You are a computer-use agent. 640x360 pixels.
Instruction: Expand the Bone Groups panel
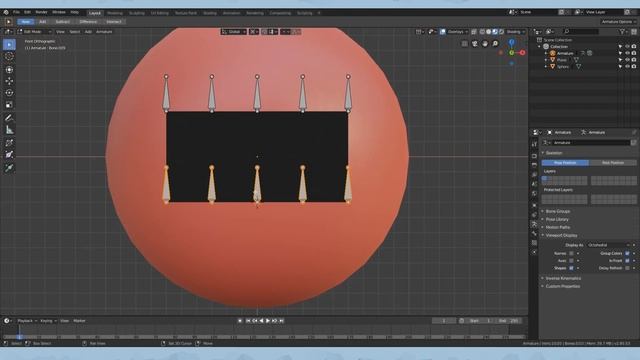558,211
